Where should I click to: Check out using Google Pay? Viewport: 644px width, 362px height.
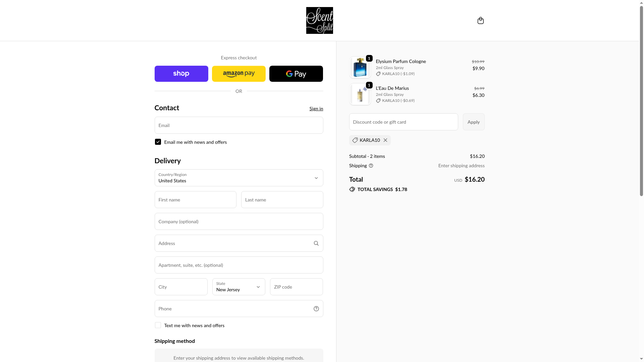[x=296, y=74]
